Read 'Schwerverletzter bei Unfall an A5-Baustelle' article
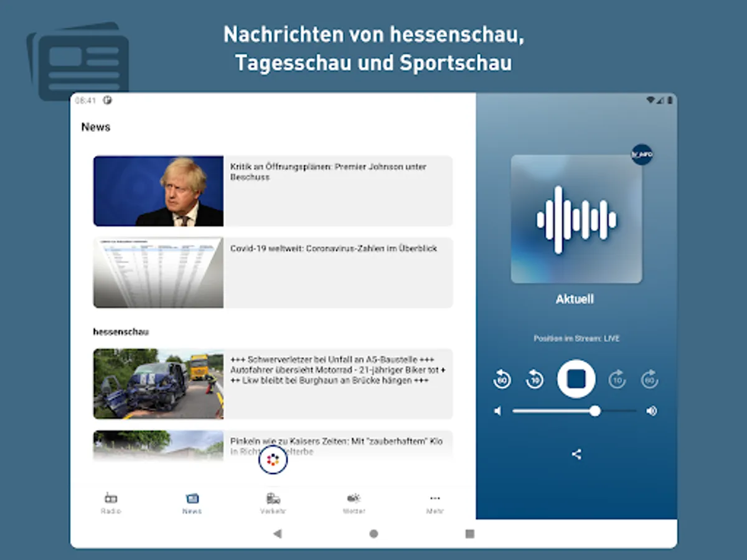 338,370
